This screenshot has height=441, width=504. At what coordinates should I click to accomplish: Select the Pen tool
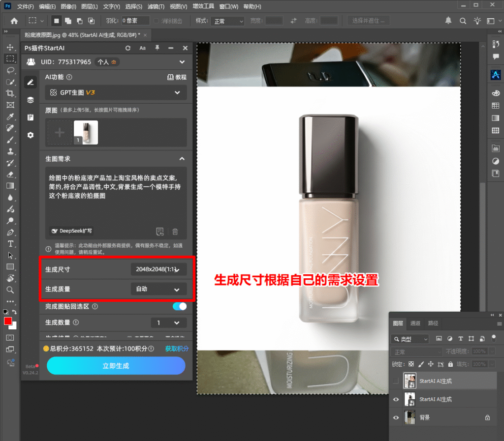(10, 232)
